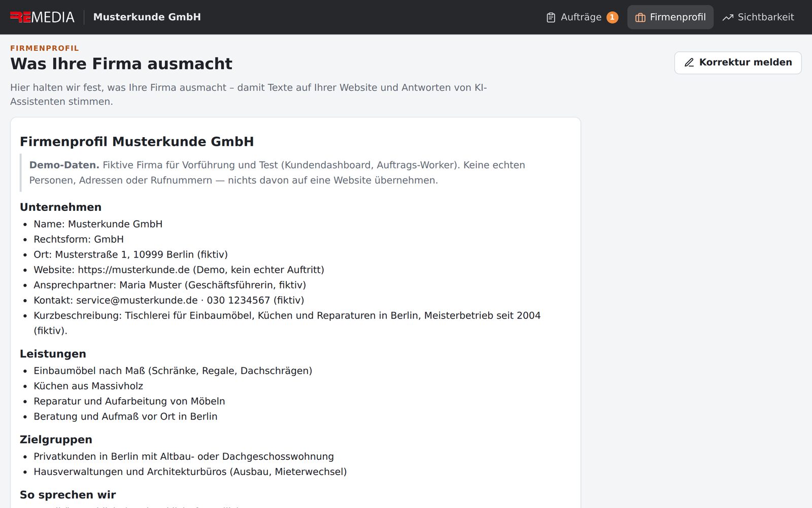Click the pencil icon in Korrektur melden
The height and width of the screenshot is (508, 812).
click(x=689, y=62)
